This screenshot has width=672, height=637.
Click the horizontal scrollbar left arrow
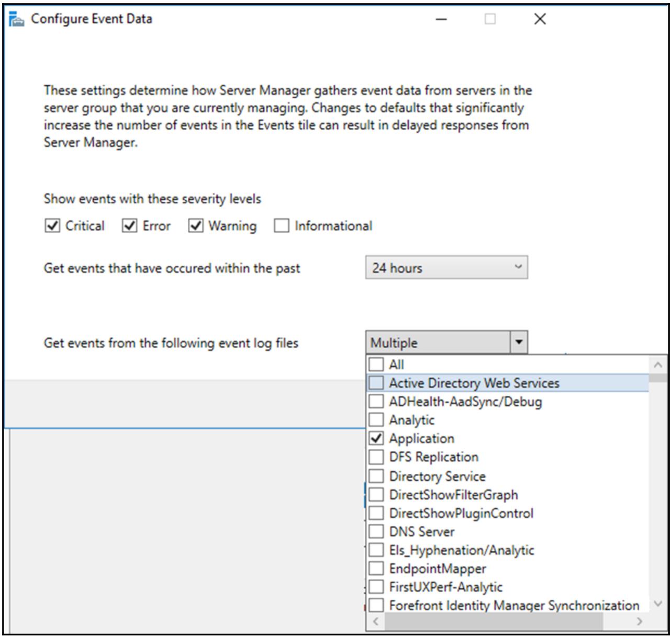click(x=375, y=621)
